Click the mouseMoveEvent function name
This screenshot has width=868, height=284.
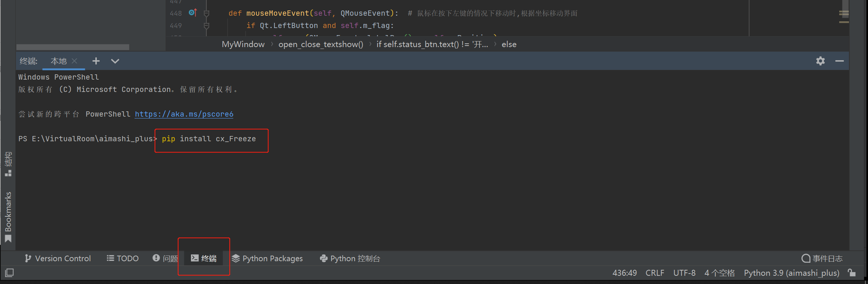coord(277,13)
